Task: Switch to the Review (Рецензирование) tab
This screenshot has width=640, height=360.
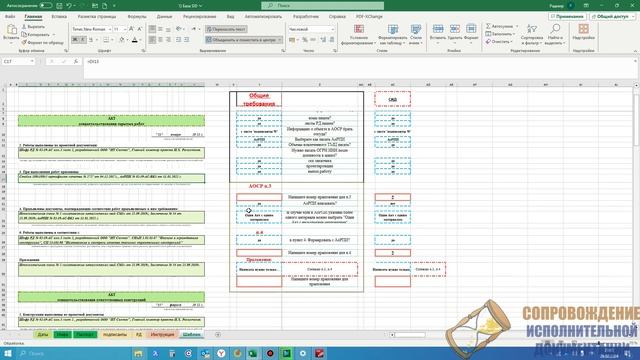Action: point(199,17)
